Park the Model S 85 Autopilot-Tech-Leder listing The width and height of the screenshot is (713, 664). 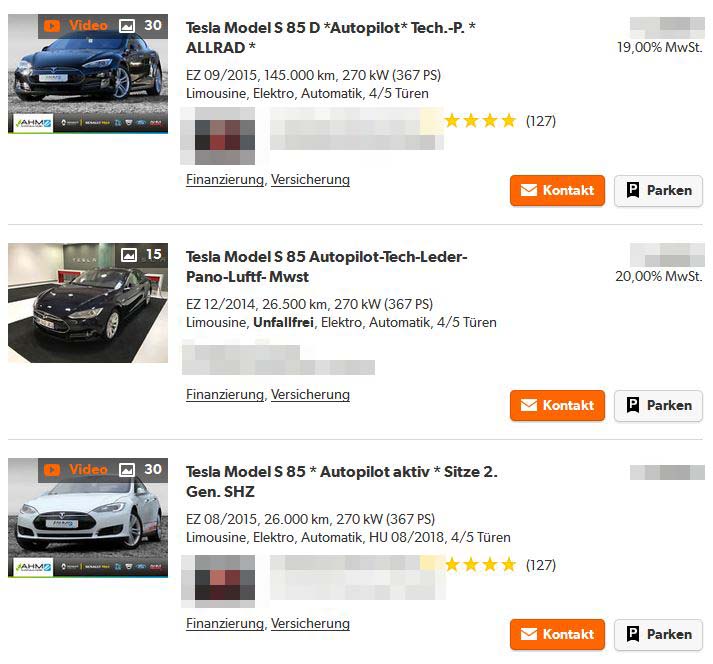tap(658, 405)
